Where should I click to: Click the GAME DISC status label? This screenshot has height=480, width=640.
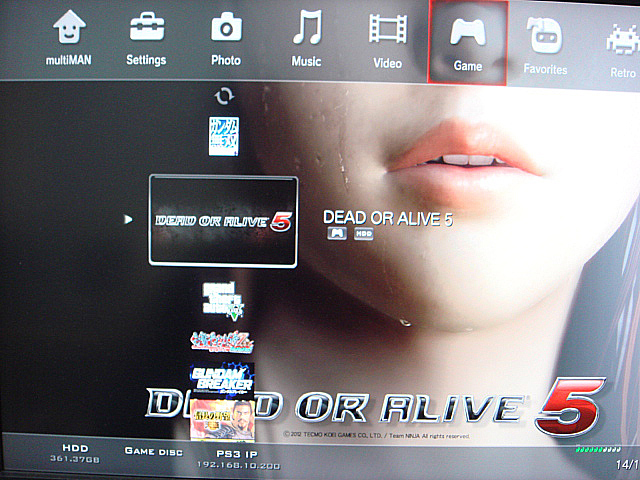click(x=153, y=451)
